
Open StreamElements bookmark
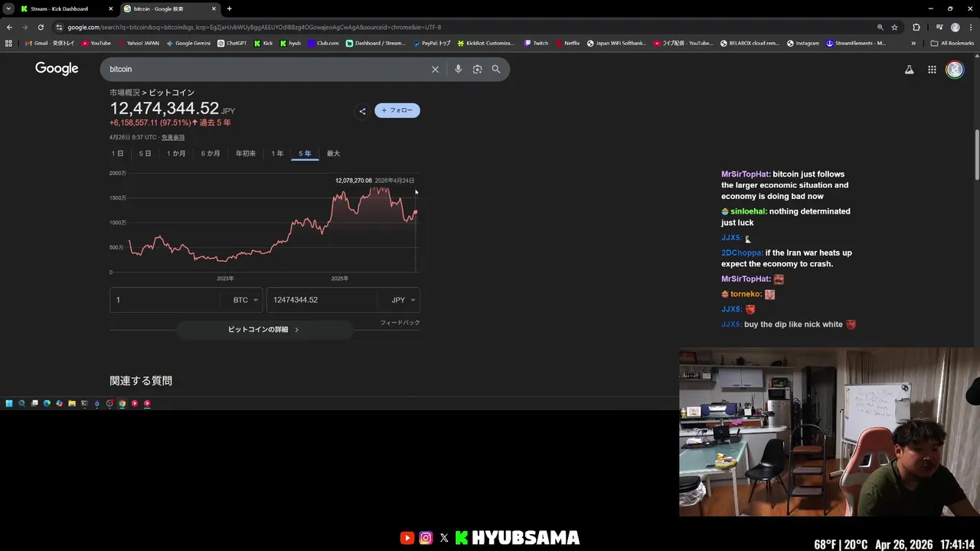pyautogui.click(x=856, y=43)
